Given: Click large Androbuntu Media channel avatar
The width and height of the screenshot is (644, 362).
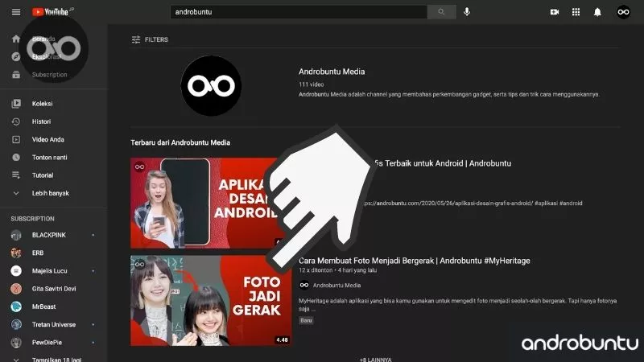Looking at the screenshot, I should pos(211,86).
